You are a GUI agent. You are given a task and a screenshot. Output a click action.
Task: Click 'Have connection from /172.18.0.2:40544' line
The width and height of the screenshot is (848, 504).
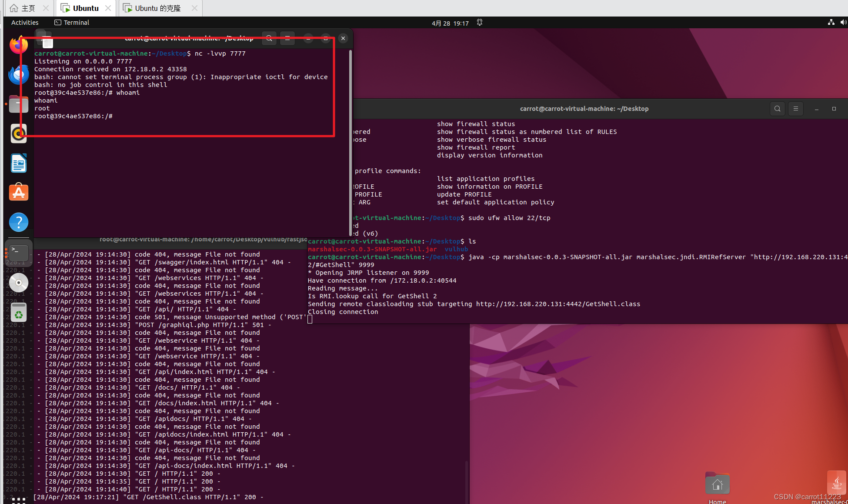click(382, 280)
